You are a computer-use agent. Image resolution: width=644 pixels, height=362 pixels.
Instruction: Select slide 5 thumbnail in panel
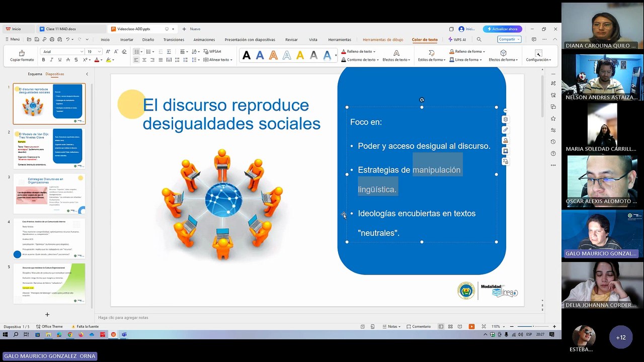tap(49, 284)
